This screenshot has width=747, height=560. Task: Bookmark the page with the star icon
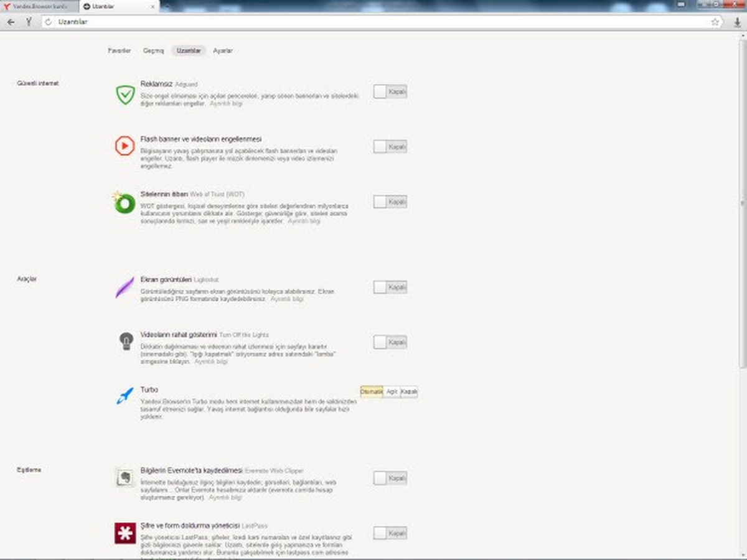(715, 22)
